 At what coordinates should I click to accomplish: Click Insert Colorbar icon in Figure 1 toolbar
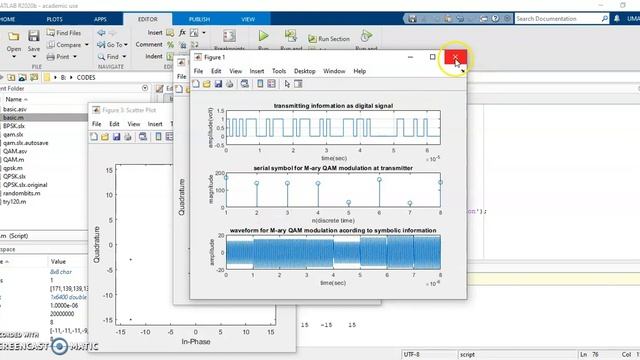(260, 84)
